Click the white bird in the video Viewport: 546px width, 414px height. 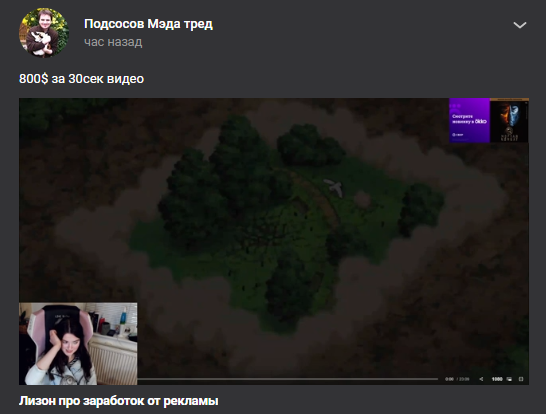(x=334, y=188)
